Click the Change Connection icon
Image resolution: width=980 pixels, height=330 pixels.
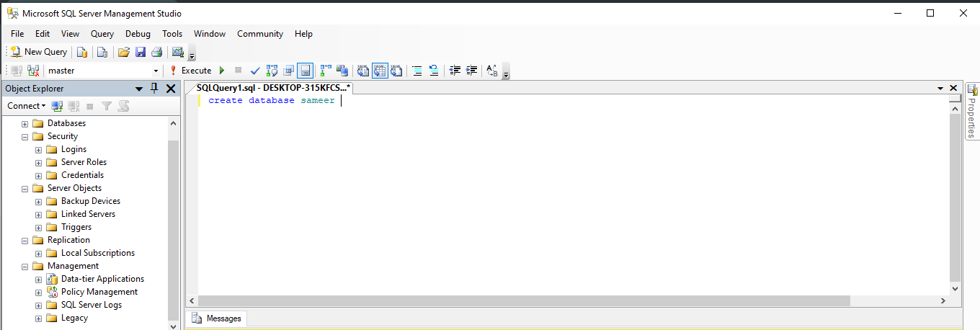click(33, 71)
